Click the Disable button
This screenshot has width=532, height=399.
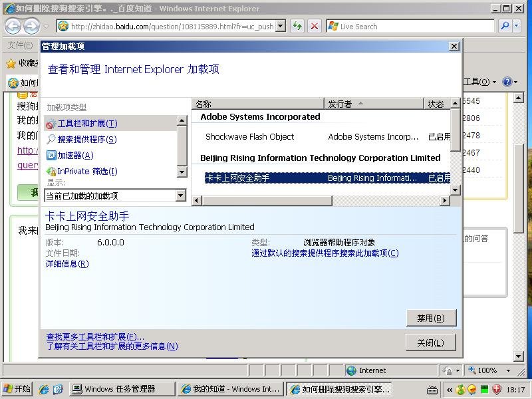click(x=431, y=319)
